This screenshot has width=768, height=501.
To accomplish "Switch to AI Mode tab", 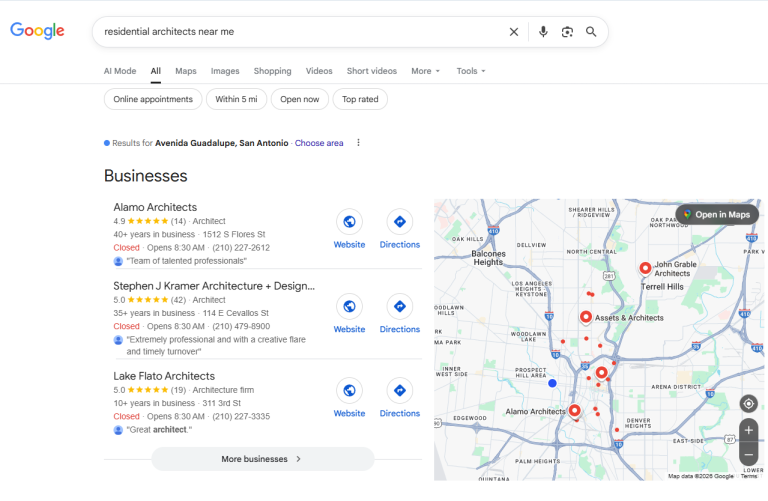I will tap(120, 71).
